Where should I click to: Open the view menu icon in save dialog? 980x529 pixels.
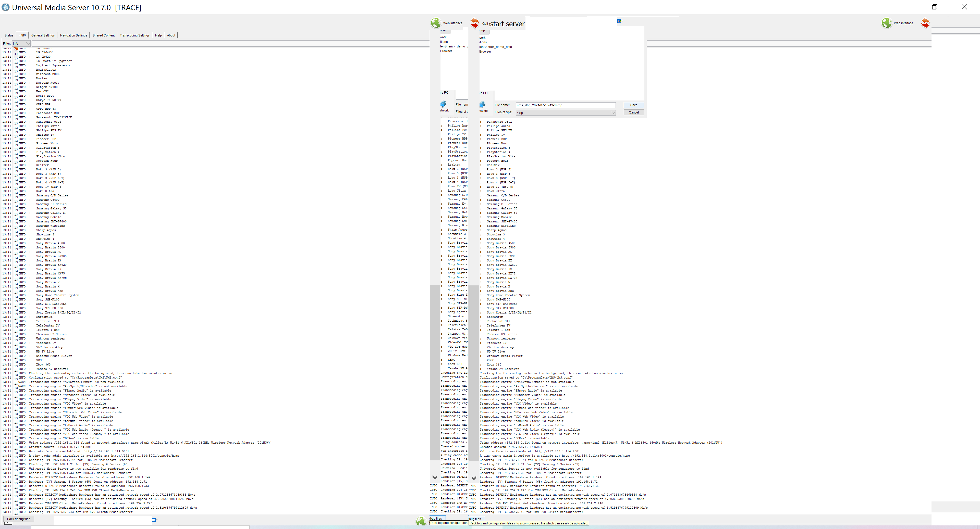(620, 21)
